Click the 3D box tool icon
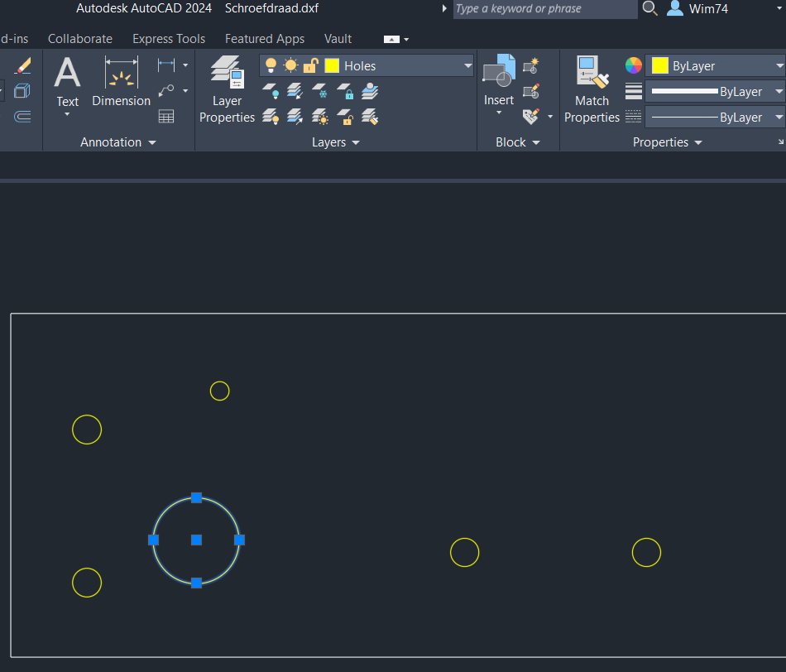Viewport: 786px width, 672px height. [22, 91]
